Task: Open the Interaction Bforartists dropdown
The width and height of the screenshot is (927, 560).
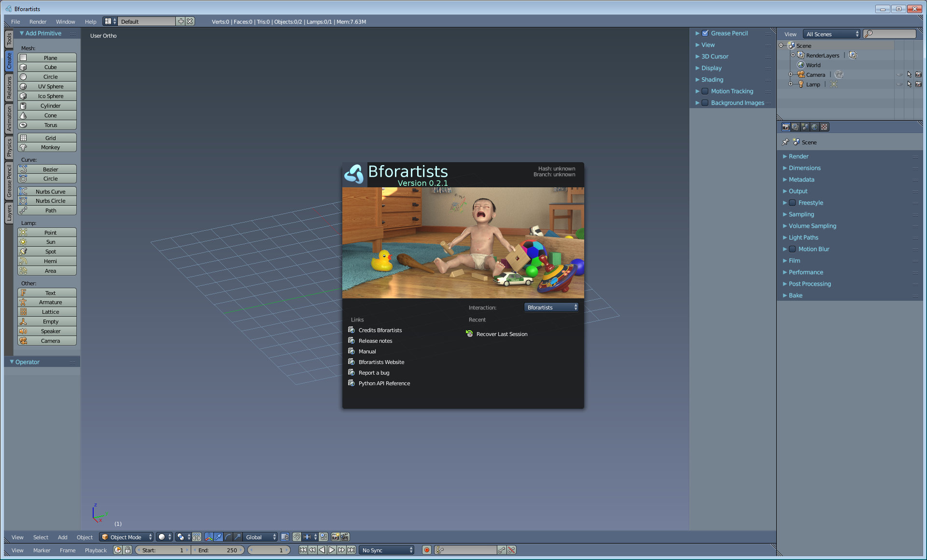Action: (551, 308)
